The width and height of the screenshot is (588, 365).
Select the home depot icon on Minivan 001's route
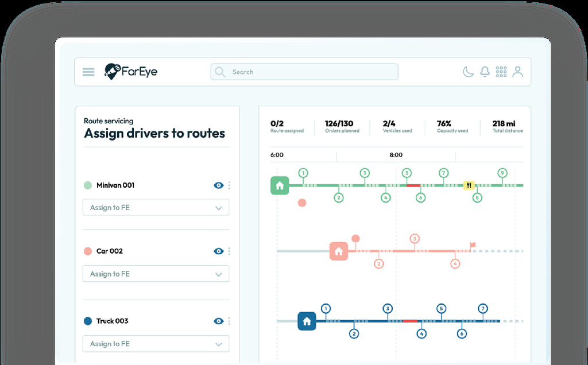pyautogui.click(x=280, y=185)
